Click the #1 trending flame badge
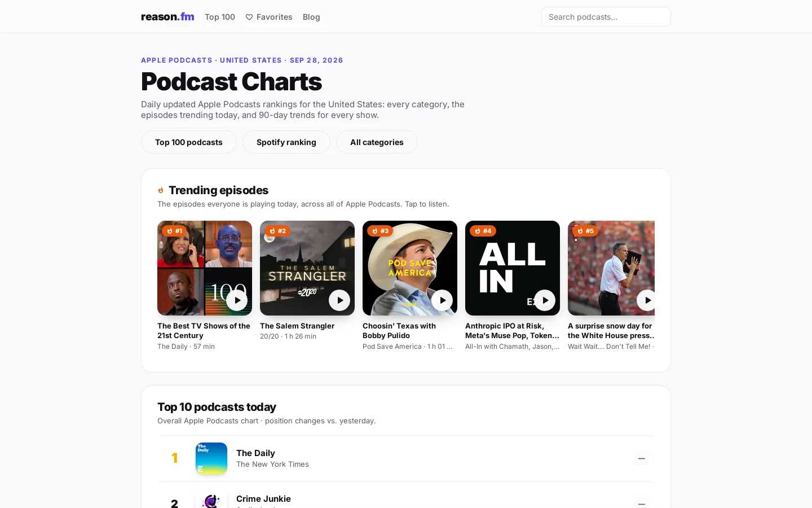Image resolution: width=812 pixels, height=508 pixels. (x=175, y=231)
